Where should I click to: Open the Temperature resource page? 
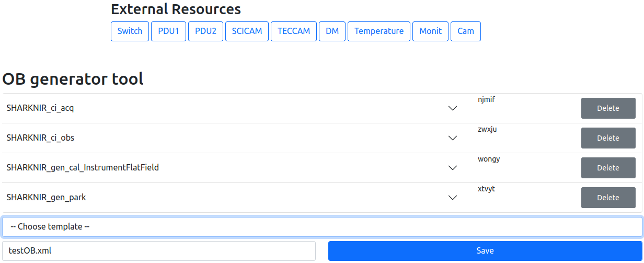[x=379, y=31]
